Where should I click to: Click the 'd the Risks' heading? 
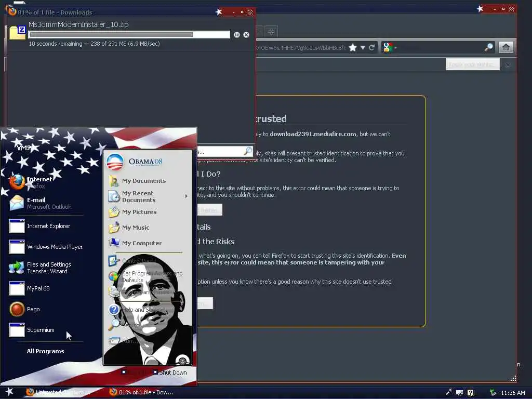(x=216, y=242)
